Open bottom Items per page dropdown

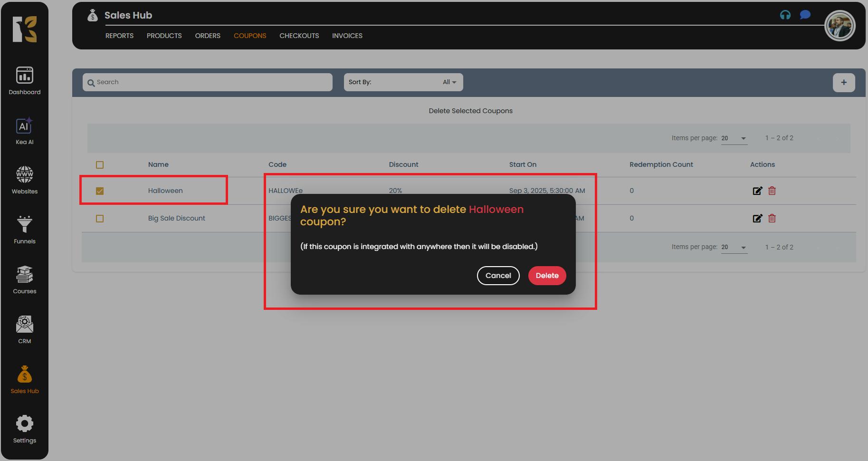[x=734, y=247]
